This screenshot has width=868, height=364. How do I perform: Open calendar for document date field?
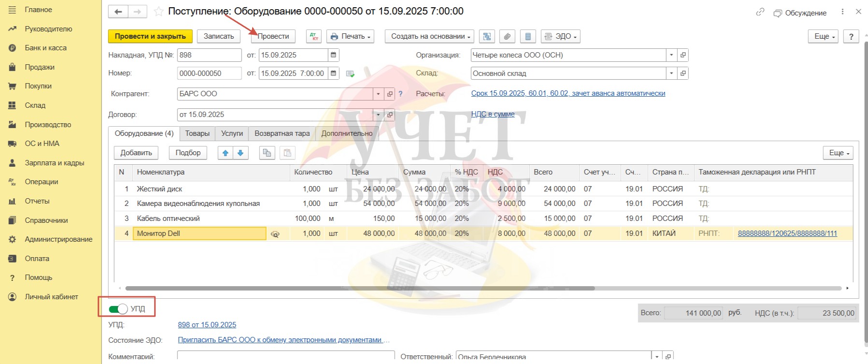click(333, 73)
